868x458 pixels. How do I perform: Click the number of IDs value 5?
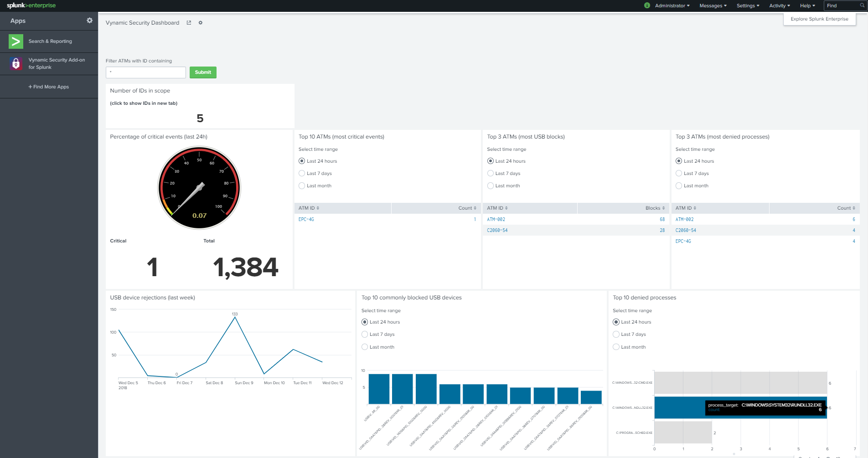point(200,118)
